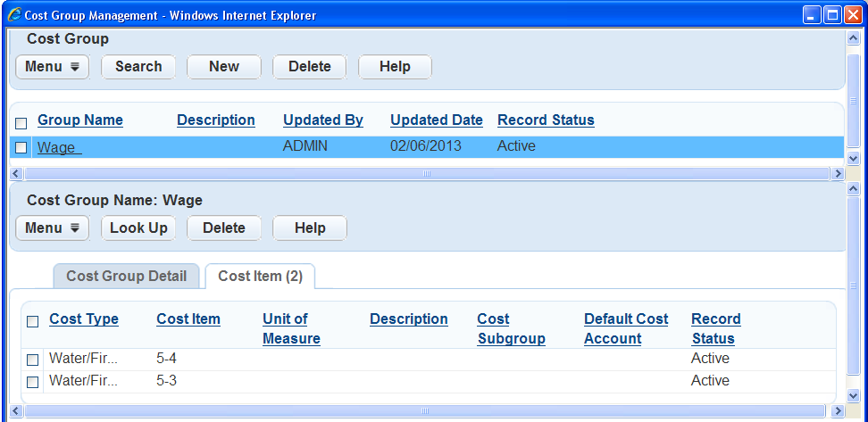Click the Internet Explorer icon in title bar

pos(13,15)
